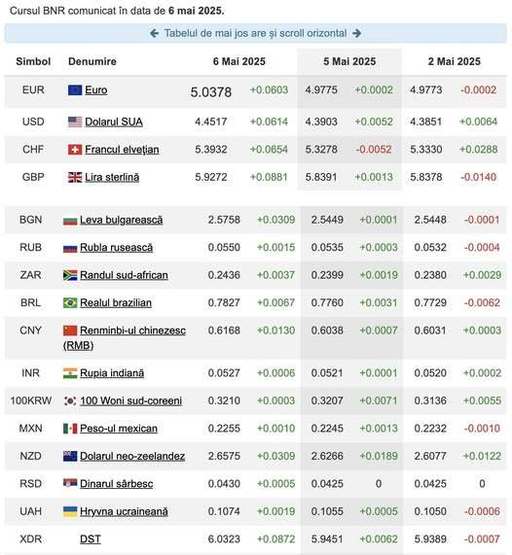
Task: Click the right arrow in scroll banner
Action: click(x=357, y=33)
